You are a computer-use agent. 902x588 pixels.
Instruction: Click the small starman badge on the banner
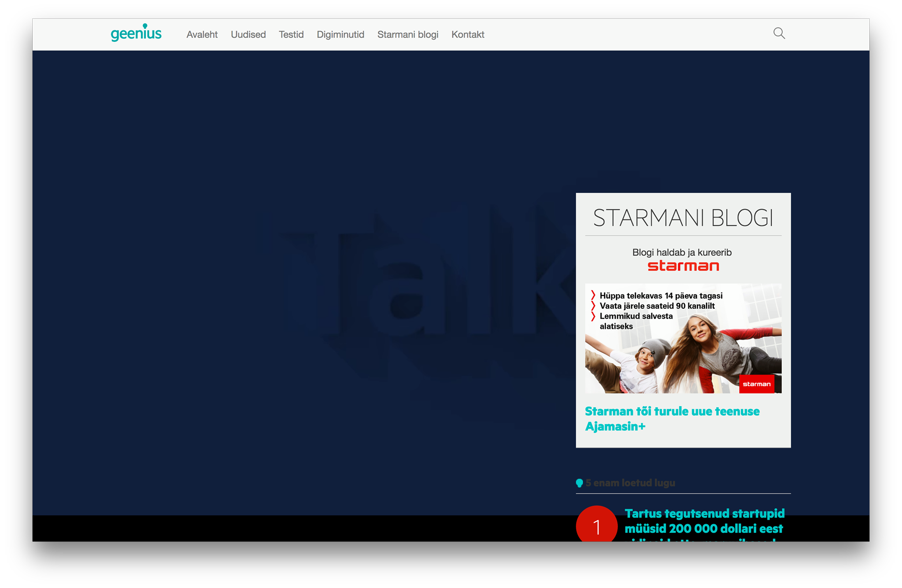[x=756, y=384]
